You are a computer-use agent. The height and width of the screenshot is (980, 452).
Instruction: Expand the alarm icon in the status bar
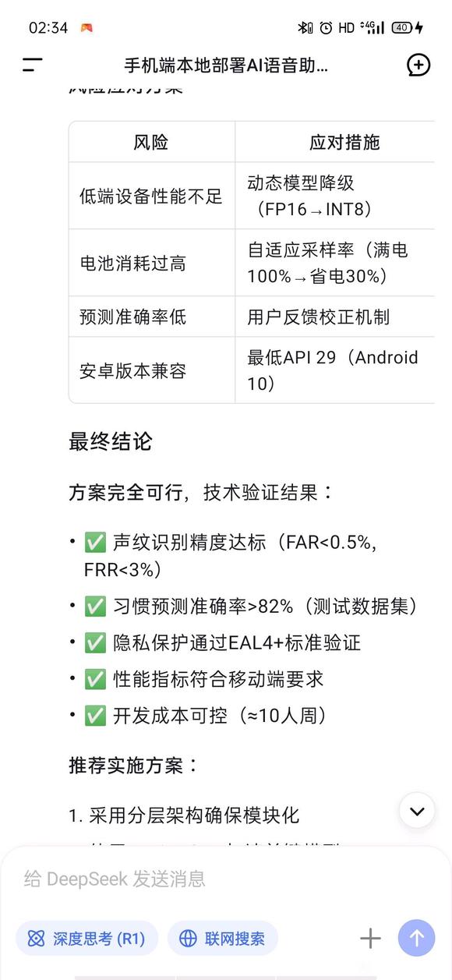pos(323,25)
